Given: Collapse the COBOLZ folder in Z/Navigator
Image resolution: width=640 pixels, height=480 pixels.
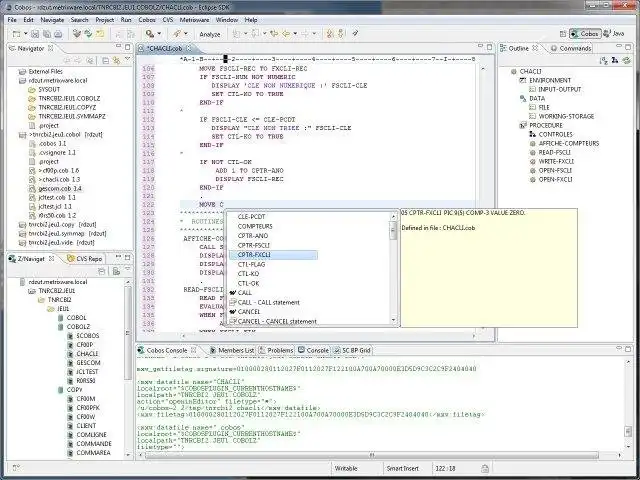Looking at the screenshot, I should (52, 326).
